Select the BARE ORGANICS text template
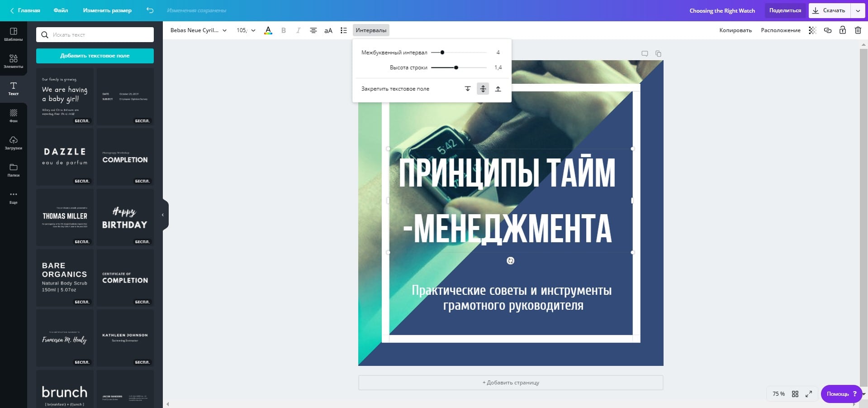This screenshot has height=408, width=868. pos(65,278)
